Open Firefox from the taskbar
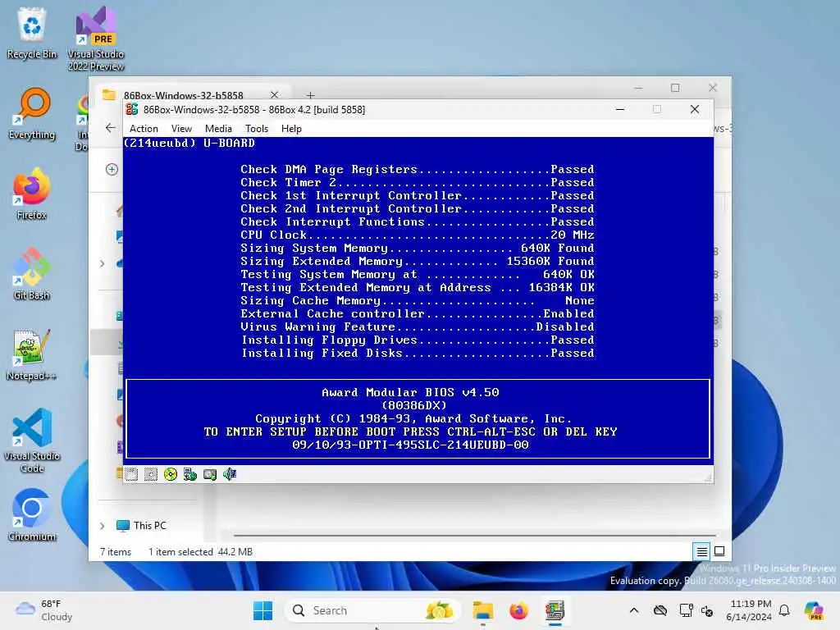 click(518, 610)
